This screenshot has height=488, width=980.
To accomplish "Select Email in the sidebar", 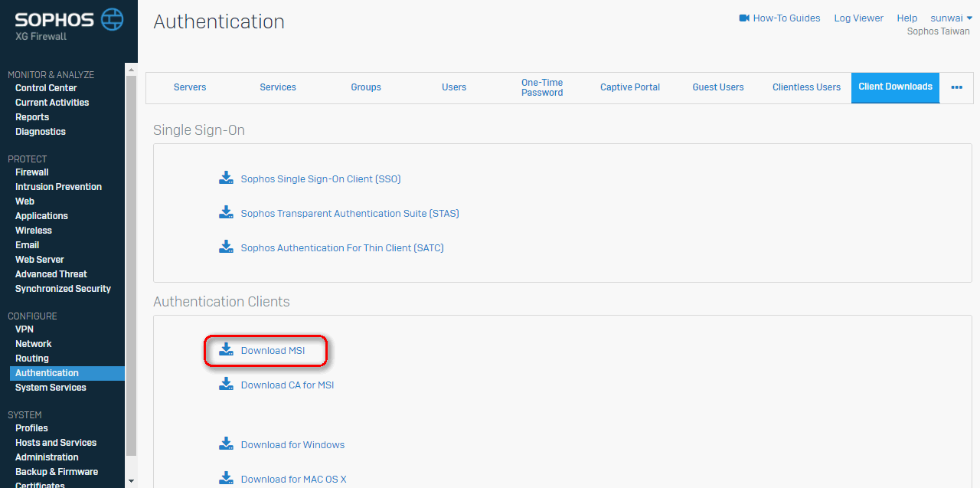I will pos(27,245).
